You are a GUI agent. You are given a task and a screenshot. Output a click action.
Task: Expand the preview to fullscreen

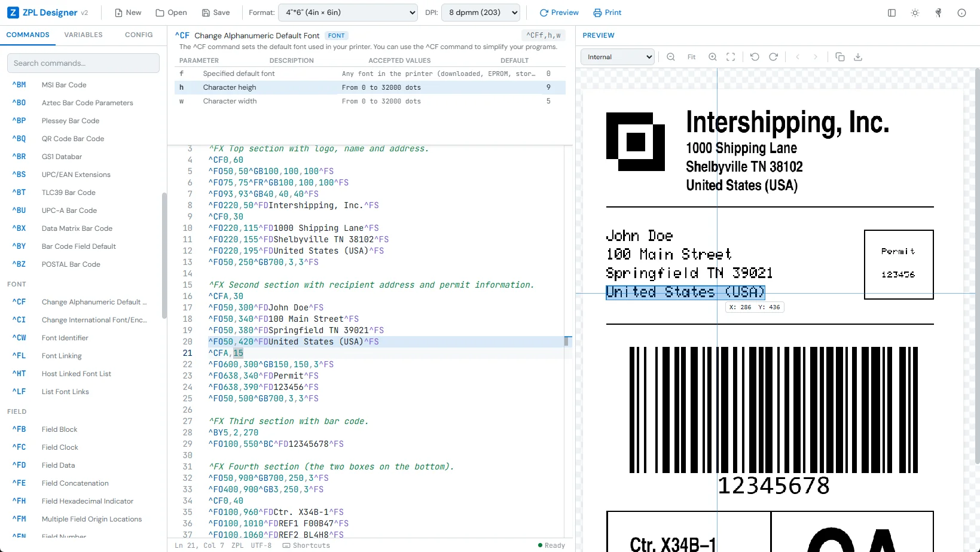[x=731, y=57]
